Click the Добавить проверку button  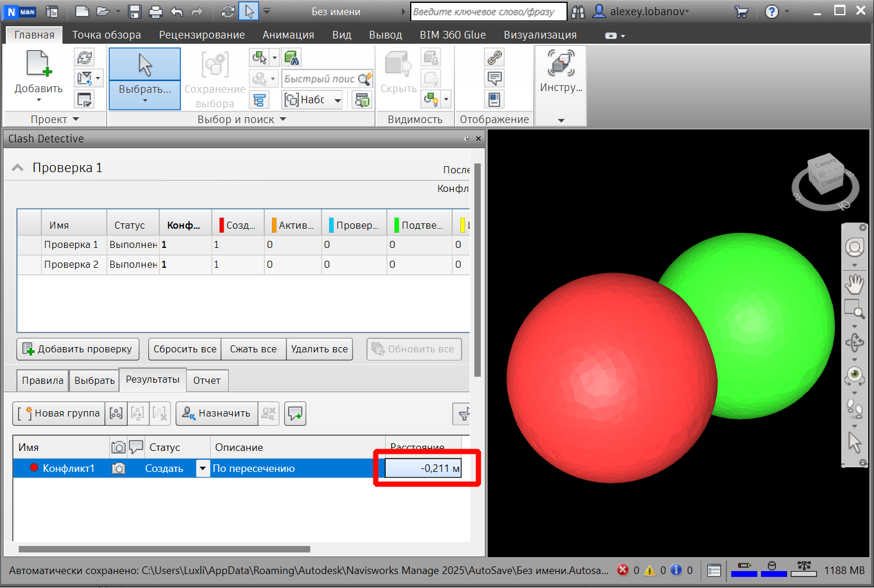click(78, 349)
